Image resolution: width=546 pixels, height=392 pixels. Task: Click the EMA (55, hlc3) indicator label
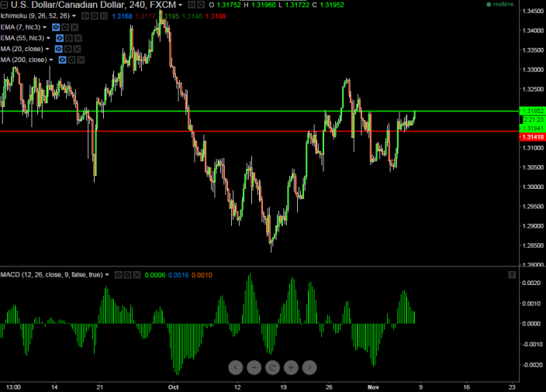click(22, 38)
